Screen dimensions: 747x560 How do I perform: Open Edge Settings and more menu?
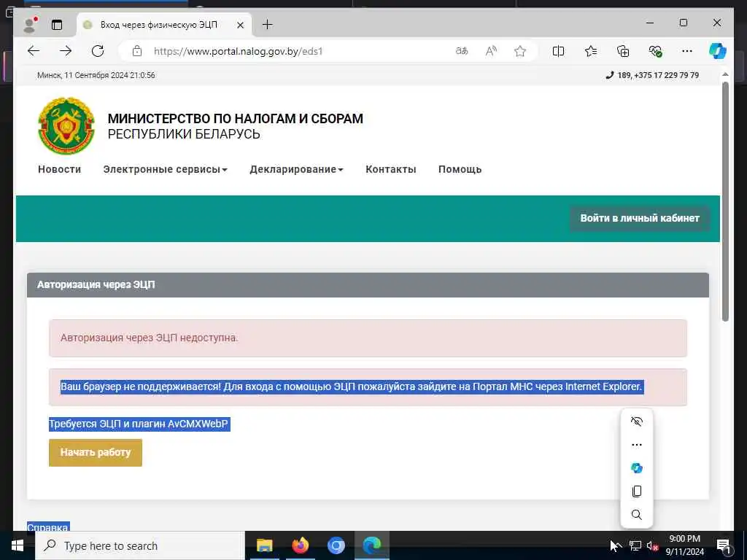tap(687, 51)
